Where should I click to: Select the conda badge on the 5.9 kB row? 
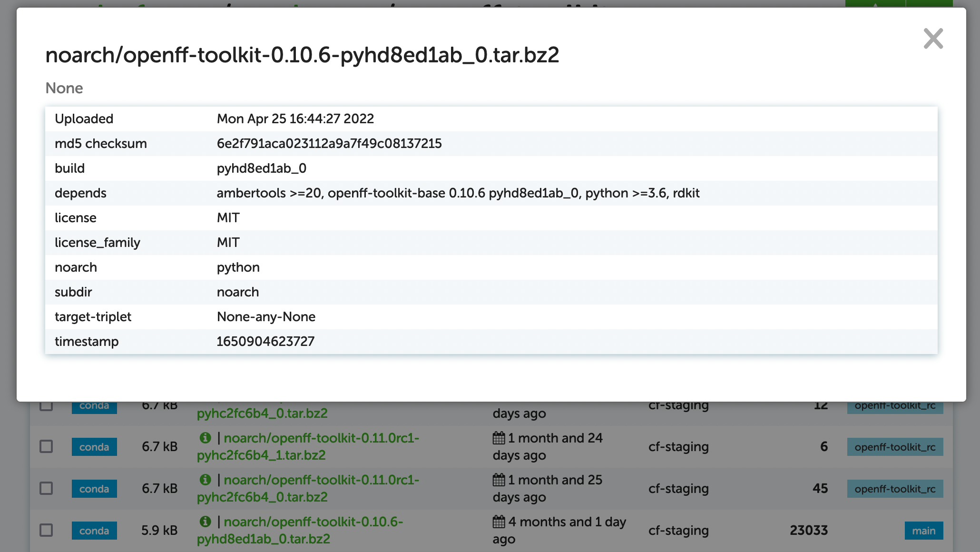pos(94,530)
